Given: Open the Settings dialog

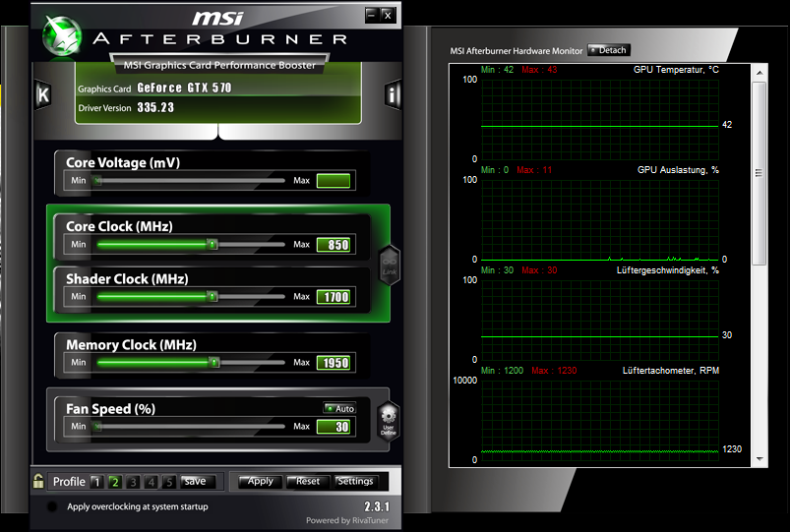Looking at the screenshot, I should click(357, 482).
